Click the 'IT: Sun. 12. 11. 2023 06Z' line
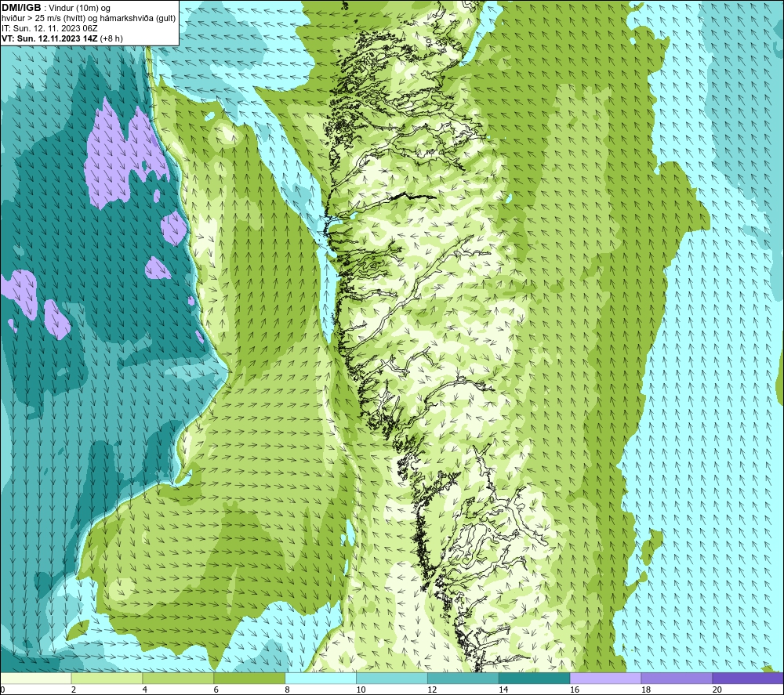784x695 pixels. click(x=49, y=28)
